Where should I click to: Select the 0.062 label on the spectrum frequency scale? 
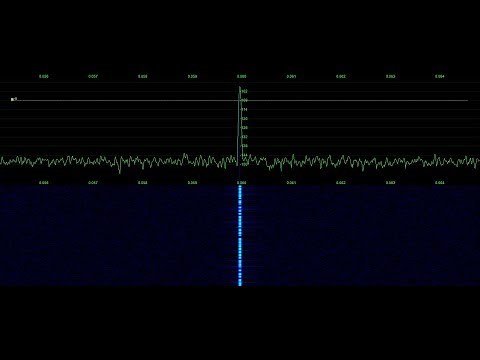click(x=341, y=77)
